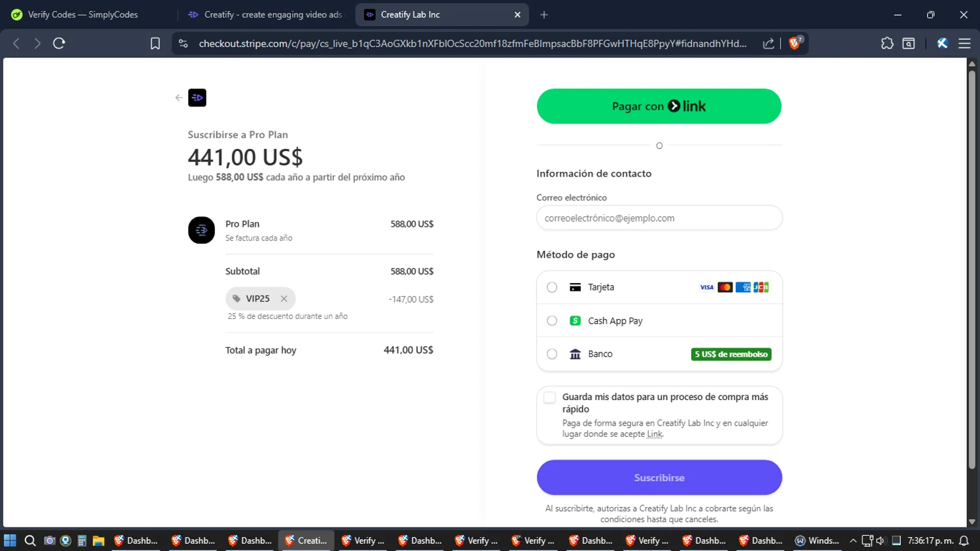The width and height of the screenshot is (980, 551).
Task: View site information icon in address bar
Action: coord(184,43)
